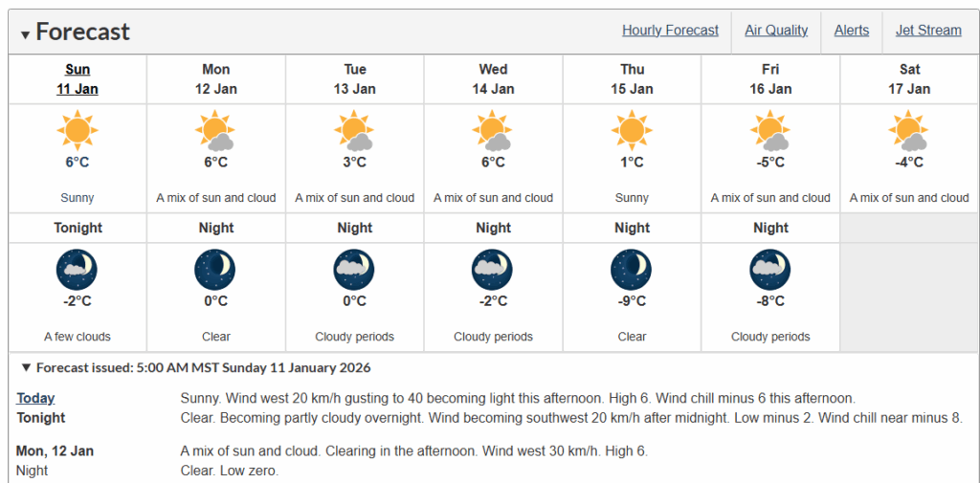Click Sunday's sunny weather icon
Screen dimensions: 980x483
click(77, 130)
